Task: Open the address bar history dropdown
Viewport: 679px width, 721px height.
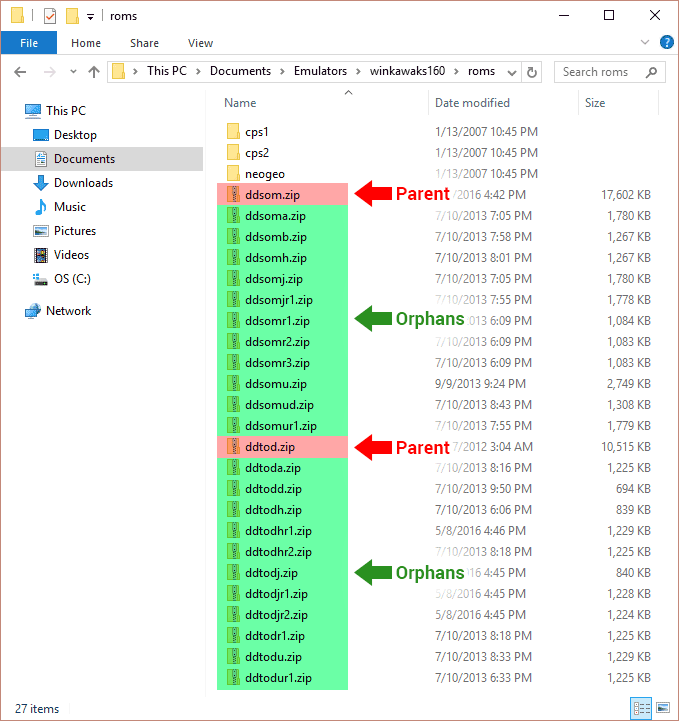Action: click(513, 72)
